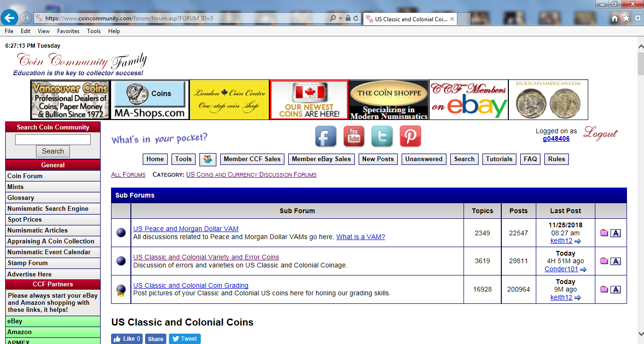Image resolution: width=644 pixels, height=344 pixels.
Task: Open the g048406 profile link
Action: (x=556, y=139)
